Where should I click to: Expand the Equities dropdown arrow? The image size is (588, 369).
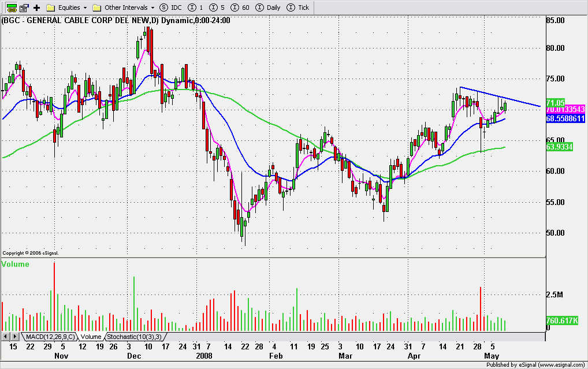[85, 8]
